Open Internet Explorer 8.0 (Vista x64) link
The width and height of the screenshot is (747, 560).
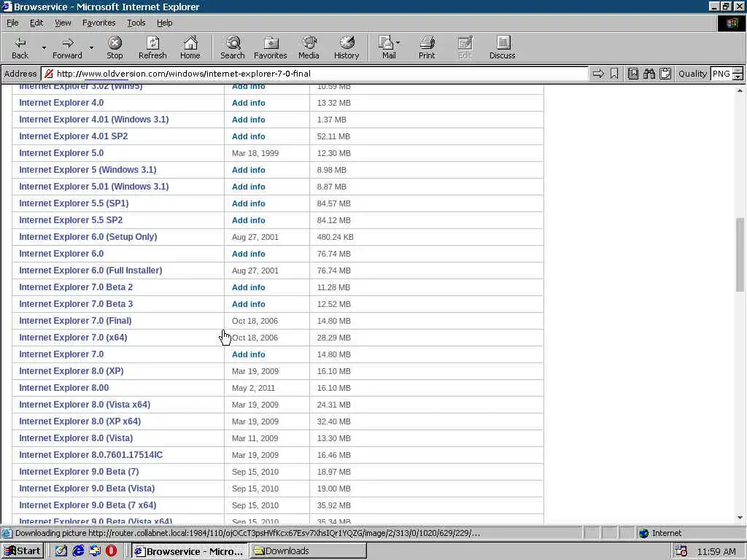[85, 404]
